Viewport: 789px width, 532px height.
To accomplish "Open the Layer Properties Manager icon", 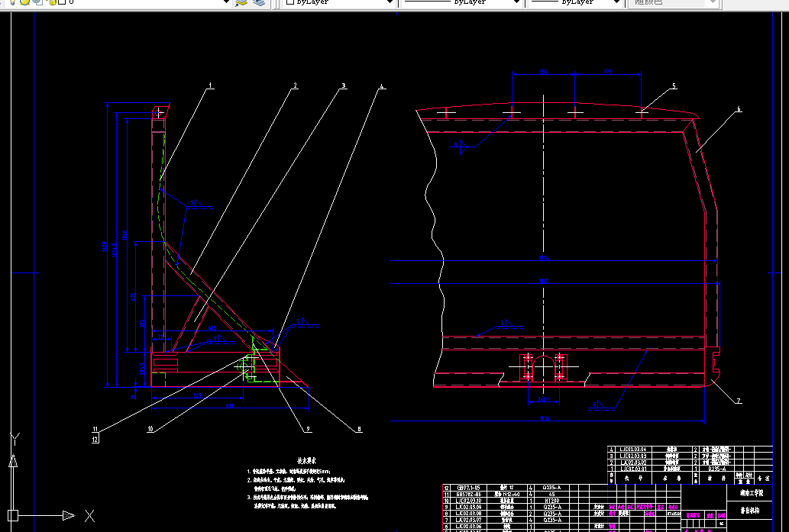I will [241, 2].
